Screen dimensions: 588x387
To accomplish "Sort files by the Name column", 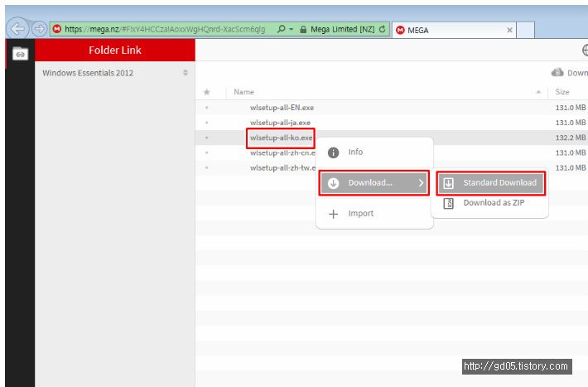I will tap(243, 92).
